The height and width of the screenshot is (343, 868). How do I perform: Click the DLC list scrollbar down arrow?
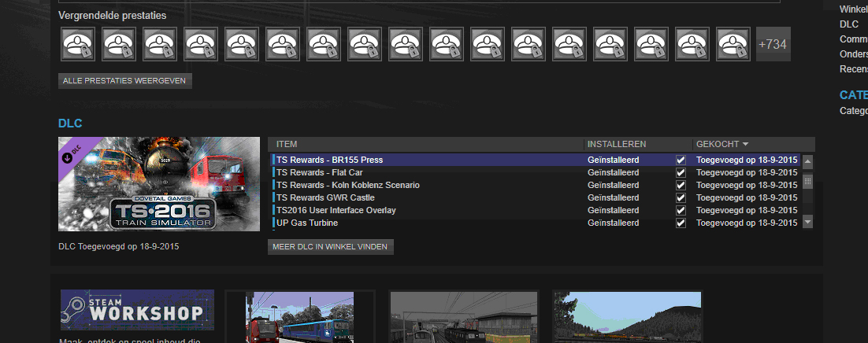click(807, 223)
